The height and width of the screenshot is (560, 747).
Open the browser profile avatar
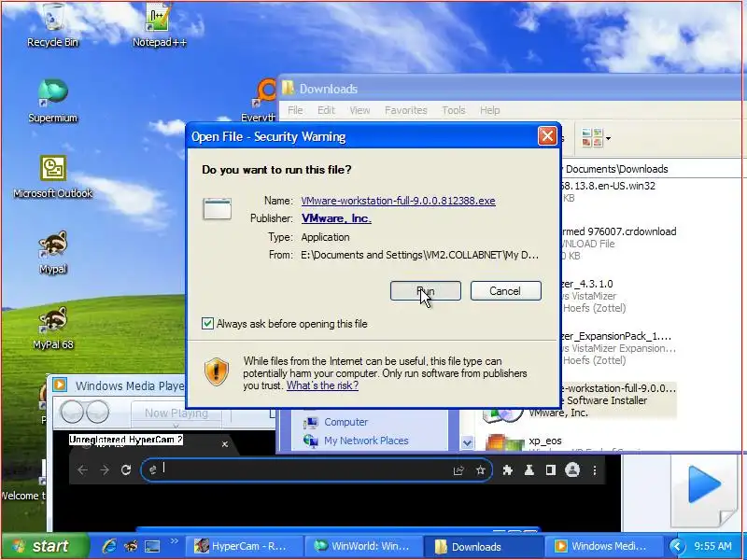(x=572, y=470)
